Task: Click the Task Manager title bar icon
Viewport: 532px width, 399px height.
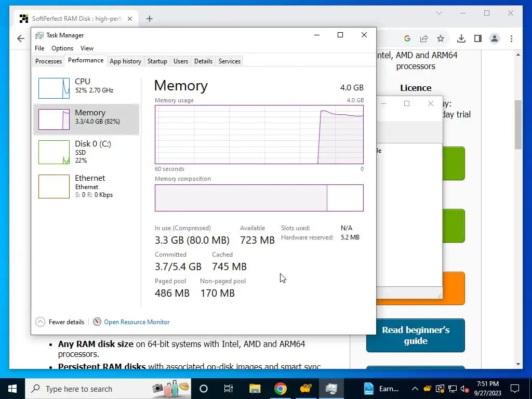Action: click(x=39, y=35)
